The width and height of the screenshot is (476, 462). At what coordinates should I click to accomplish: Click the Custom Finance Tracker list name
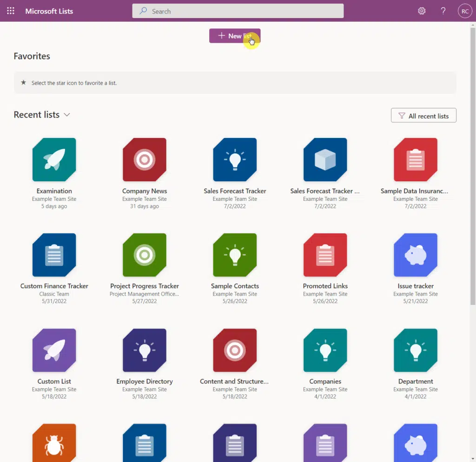54,286
